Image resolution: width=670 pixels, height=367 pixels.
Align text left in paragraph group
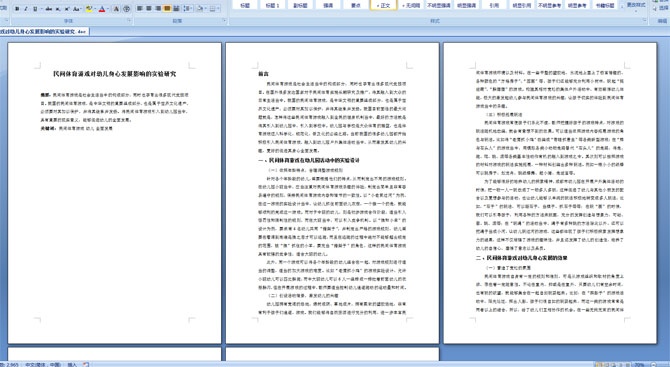pyautogui.click(x=139, y=9)
